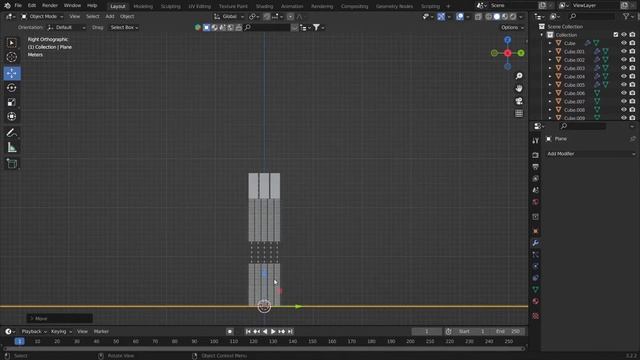Click the Blender logo menu icon

7,6
